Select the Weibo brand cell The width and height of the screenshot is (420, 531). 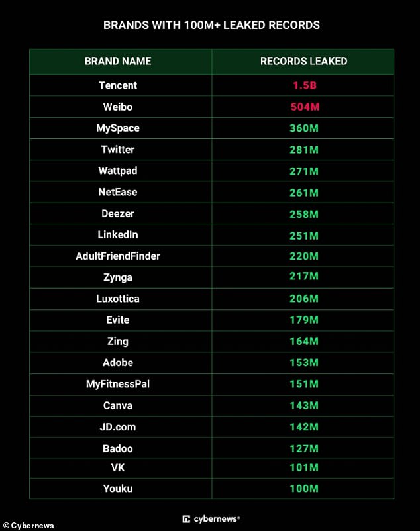tap(118, 107)
